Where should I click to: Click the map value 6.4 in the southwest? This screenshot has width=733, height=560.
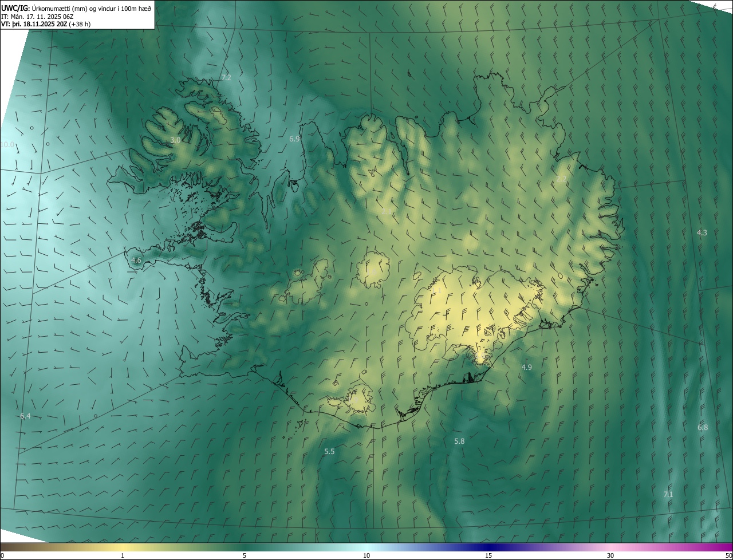(25, 416)
